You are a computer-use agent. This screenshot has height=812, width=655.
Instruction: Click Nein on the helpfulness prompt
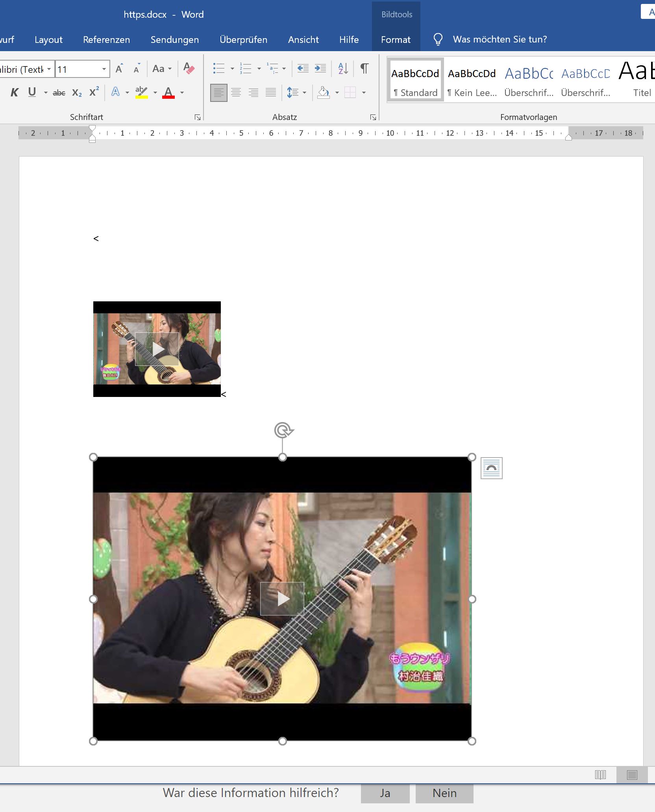click(x=444, y=793)
